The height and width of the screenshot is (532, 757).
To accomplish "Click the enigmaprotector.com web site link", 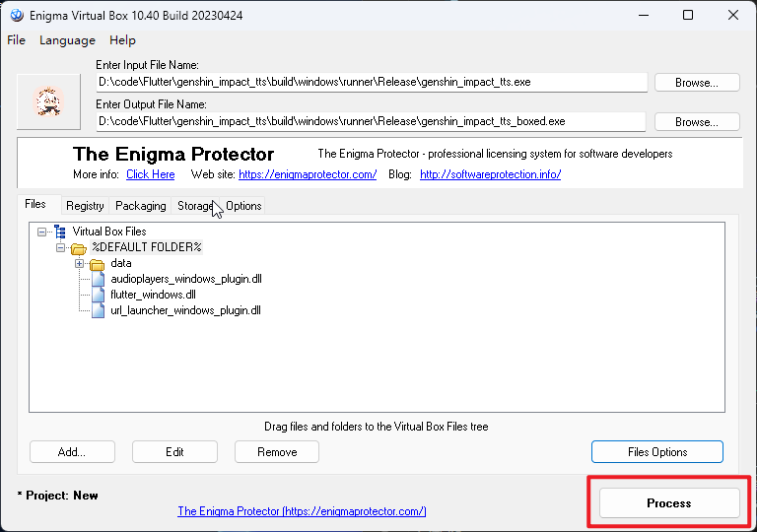I will pyautogui.click(x=308, y=174).
